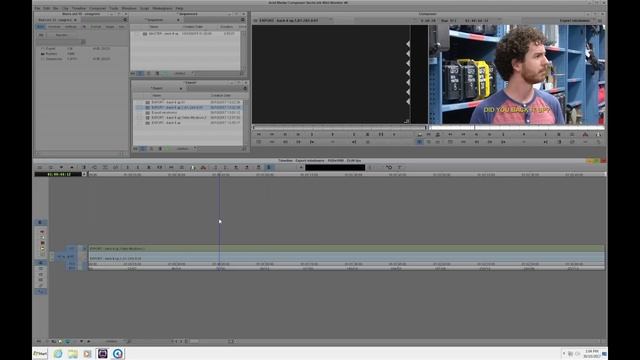Switch to the Usage tab in project window
The image size is (640, 360).
coord(110,27)
